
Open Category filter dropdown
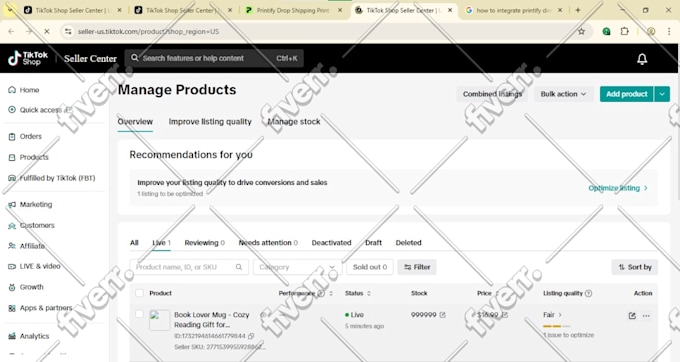tap(298, 267)
